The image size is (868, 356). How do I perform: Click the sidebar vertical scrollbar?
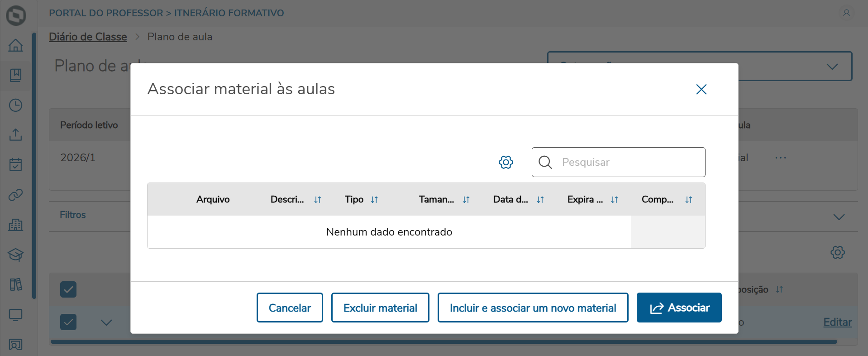click(x=34, y=165)
